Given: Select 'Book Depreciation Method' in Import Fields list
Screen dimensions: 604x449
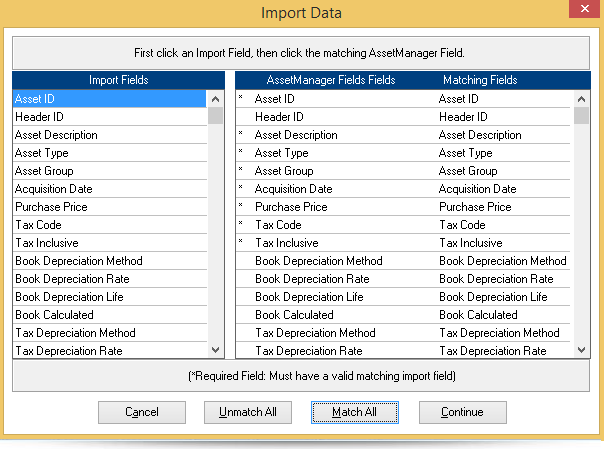Looking at the screenshot, I should 110,261.
